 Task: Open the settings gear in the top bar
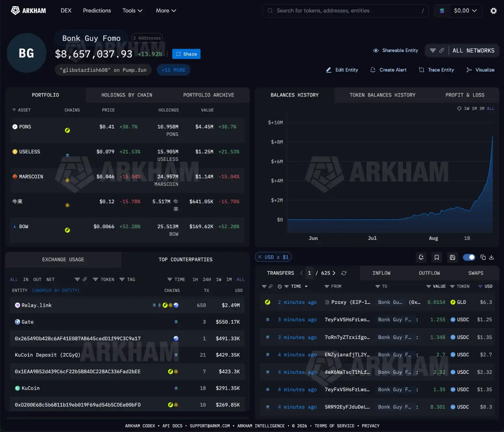(x=493, y=11)
